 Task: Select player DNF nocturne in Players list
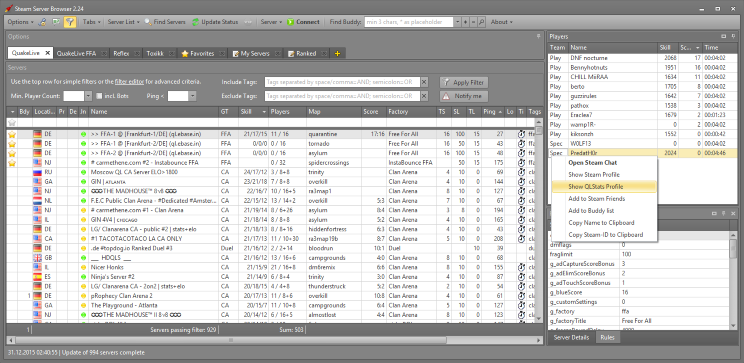642,58
